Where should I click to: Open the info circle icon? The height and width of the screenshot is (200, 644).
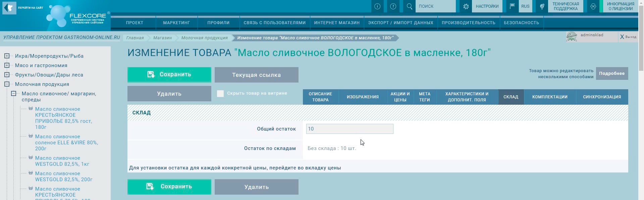(x=377, y=6)
